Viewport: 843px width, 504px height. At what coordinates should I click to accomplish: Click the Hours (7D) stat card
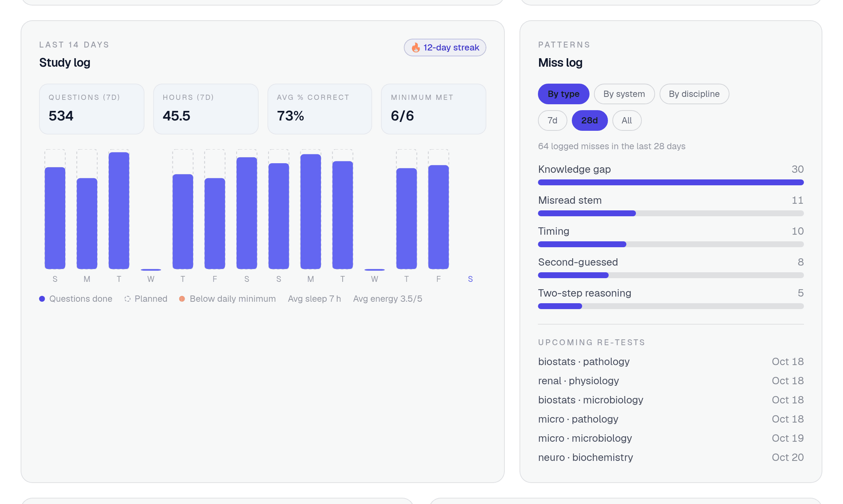pyautogui.click(x=206, y=109)
